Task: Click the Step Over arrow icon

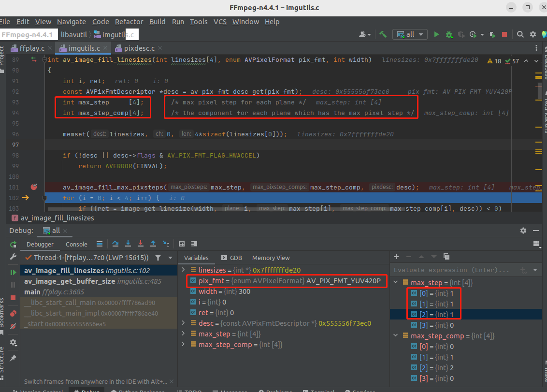Action: (x=115, y=244)
